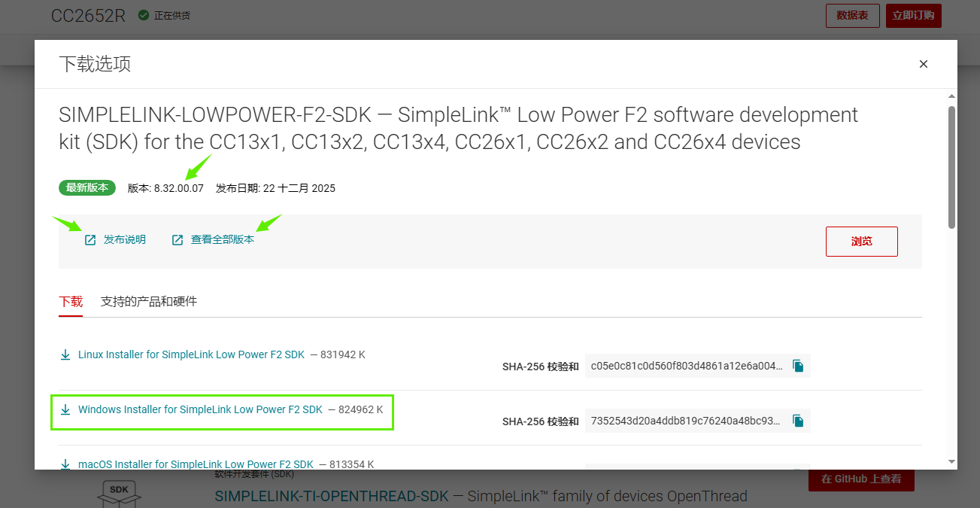Image resolution: width=980 pixels, height=508 pixels.
Task: Click the green 正在供货 status check icon
Action: pos(144,15)
